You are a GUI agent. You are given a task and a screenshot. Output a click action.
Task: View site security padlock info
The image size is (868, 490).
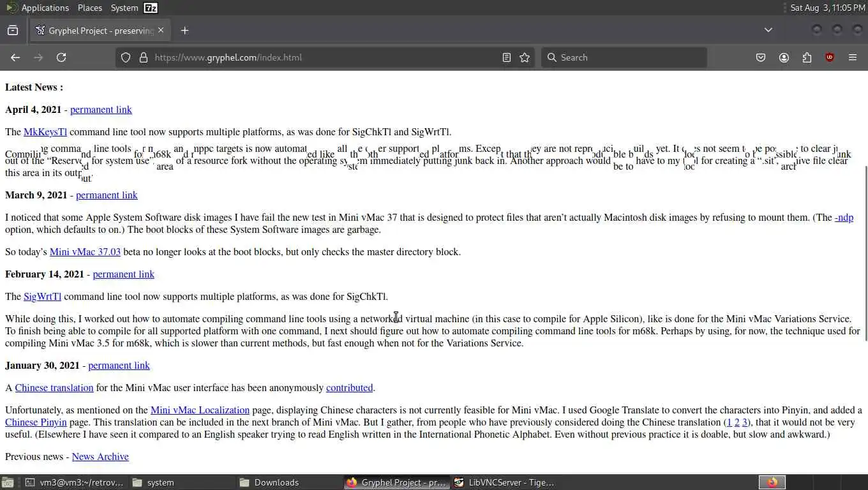point(144,57)
